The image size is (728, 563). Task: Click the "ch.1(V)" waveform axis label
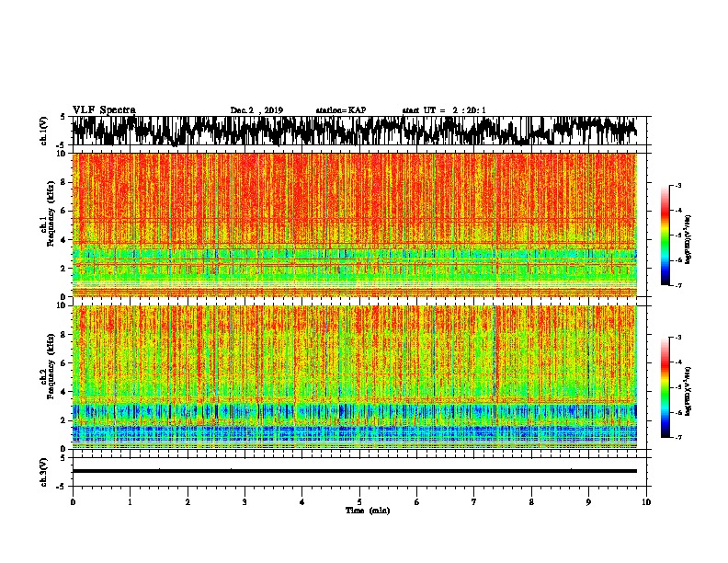click(44, 131)
